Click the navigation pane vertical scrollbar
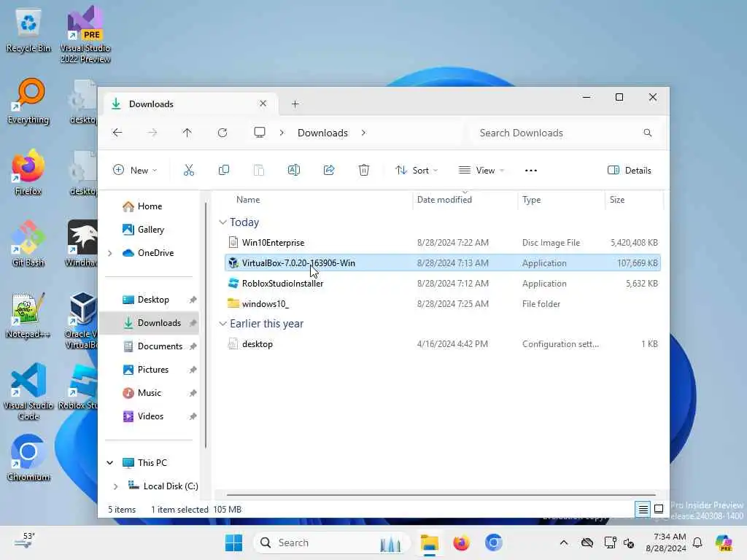747x560 pixels. click(205, 325)
